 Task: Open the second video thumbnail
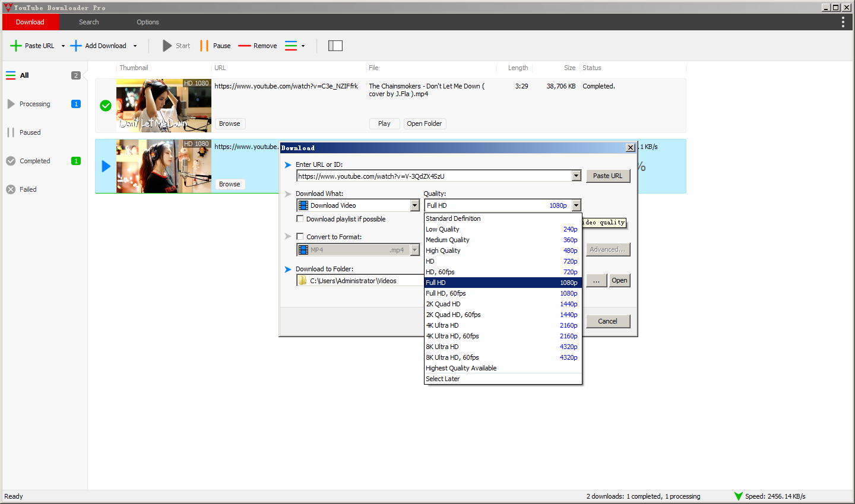click(164, 166)
